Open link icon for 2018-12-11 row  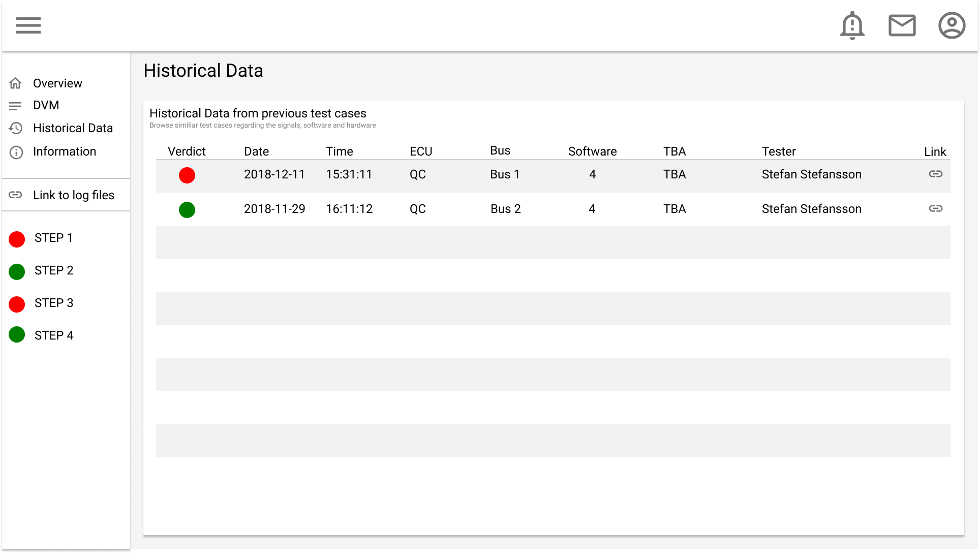(936, 174)
